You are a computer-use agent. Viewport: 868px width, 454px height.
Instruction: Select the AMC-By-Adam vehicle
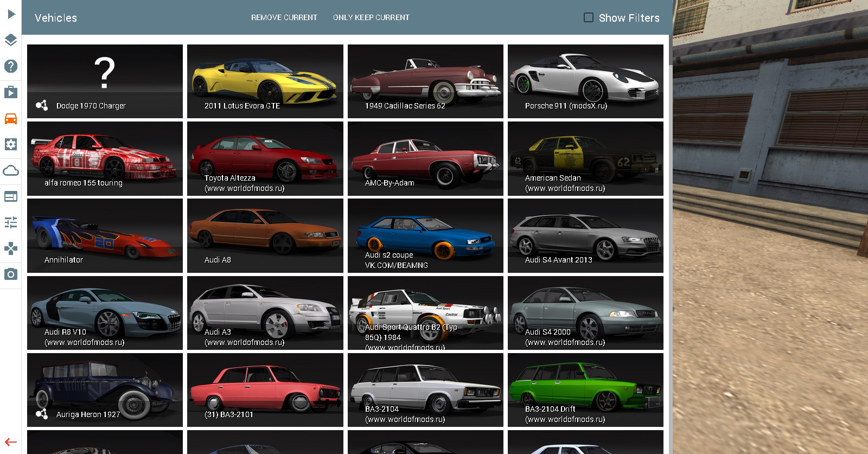(425, 158)
